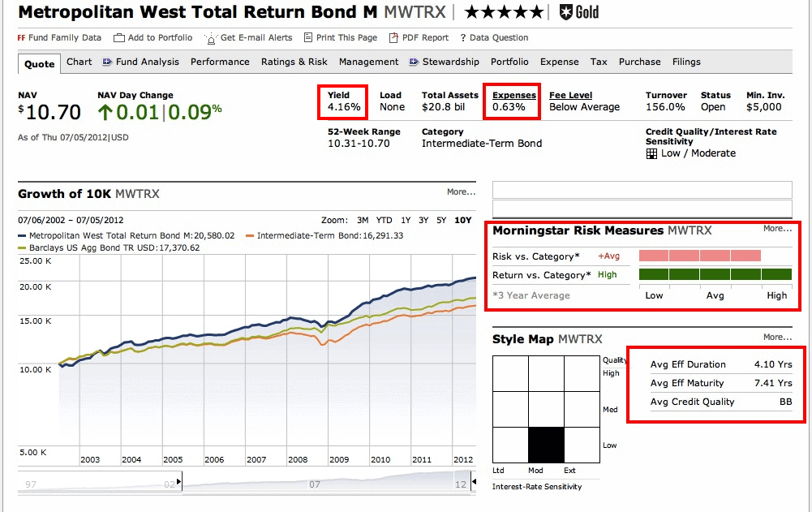This screenshot has height=512, width=812.
Task: Click the premium icon beside Fund Analysis
Action: (x=107, y=62)
